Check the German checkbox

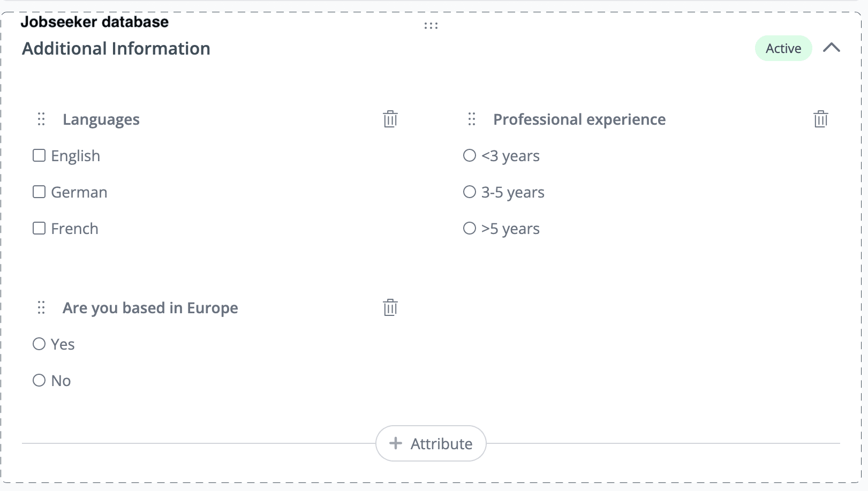[x=39, y=192]
